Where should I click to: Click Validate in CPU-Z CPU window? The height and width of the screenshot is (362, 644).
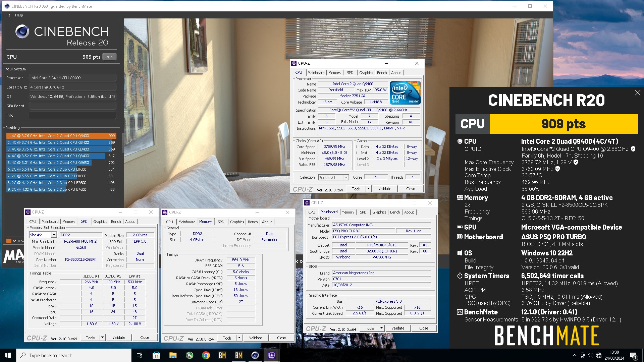click(385, 189)
